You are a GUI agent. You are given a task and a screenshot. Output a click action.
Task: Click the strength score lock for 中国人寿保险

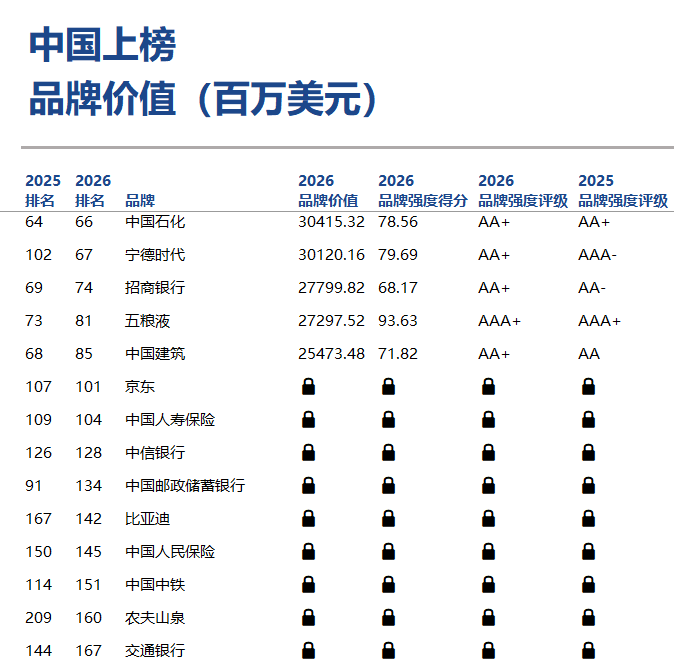(x=388, y=419)
